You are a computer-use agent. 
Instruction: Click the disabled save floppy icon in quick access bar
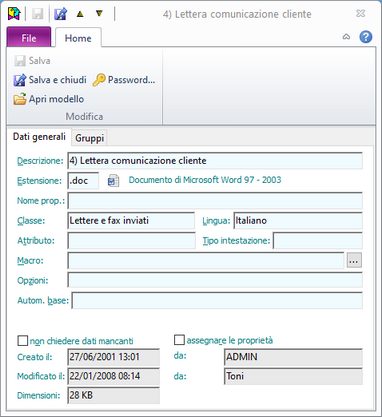(37, 14)
